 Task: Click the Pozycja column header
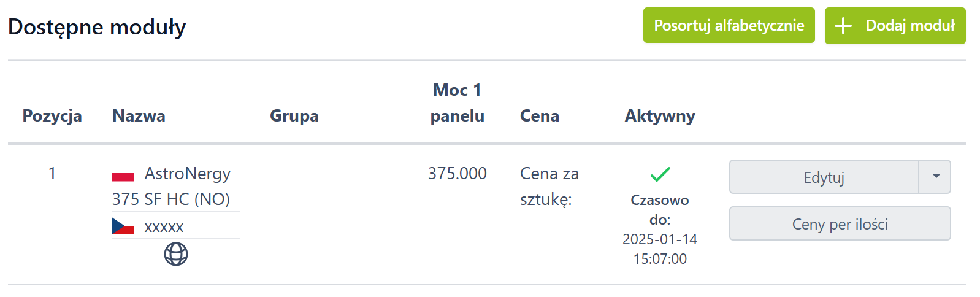click(x=52, y=116)
